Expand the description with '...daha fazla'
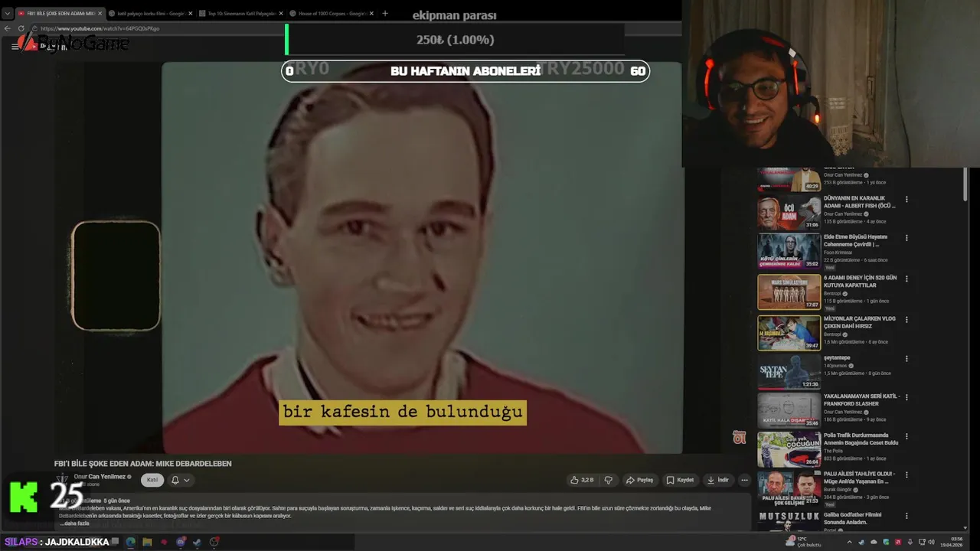 click(75, 523)
